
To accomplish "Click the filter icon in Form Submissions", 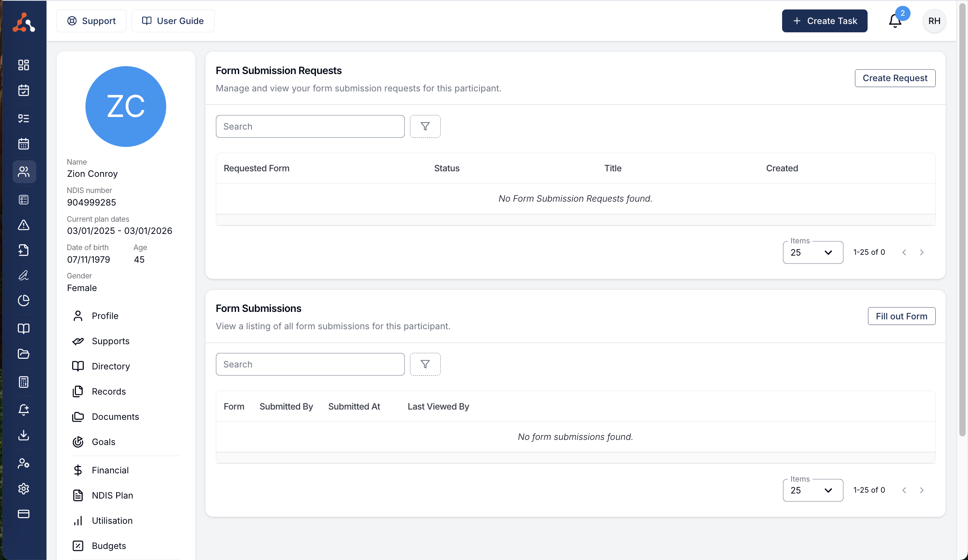I will click(x=425, y=364).
